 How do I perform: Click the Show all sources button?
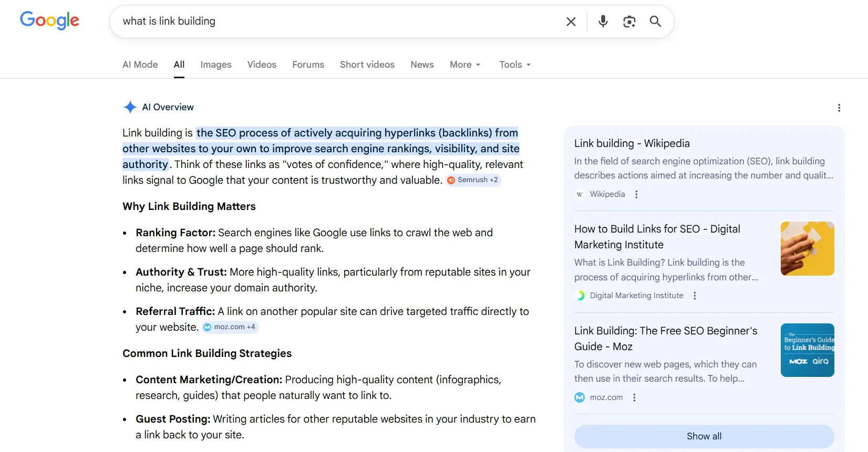(704, 436)
